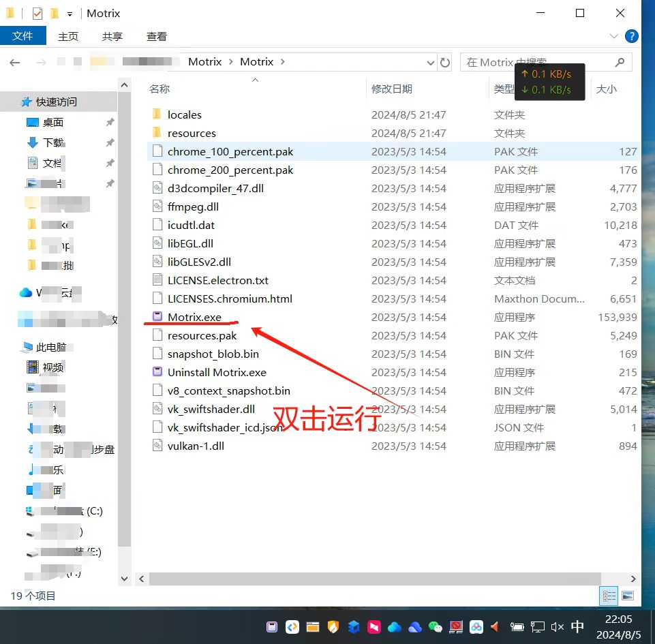Open the 查看 ribbon tab
655x644 pixels.
point(157,36)
